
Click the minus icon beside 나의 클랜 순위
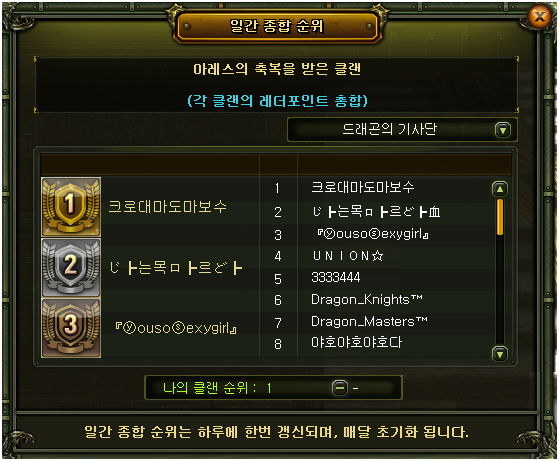pos(340,388)
